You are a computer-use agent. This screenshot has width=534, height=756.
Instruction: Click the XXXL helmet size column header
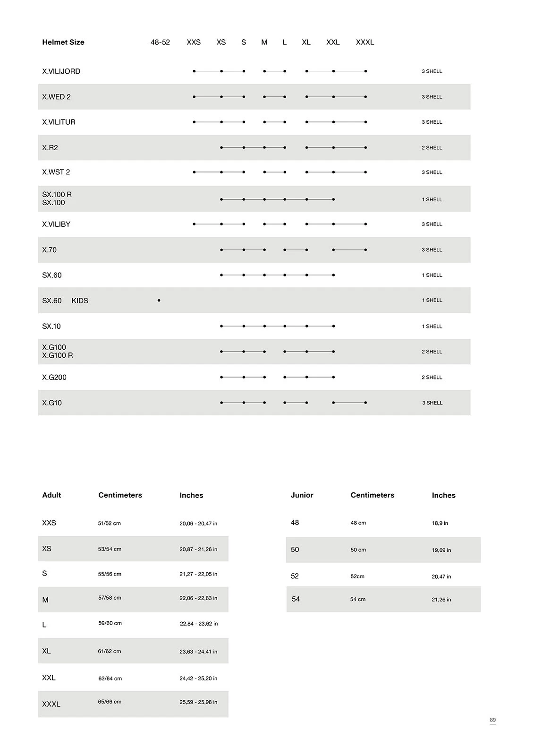(364, 42)
